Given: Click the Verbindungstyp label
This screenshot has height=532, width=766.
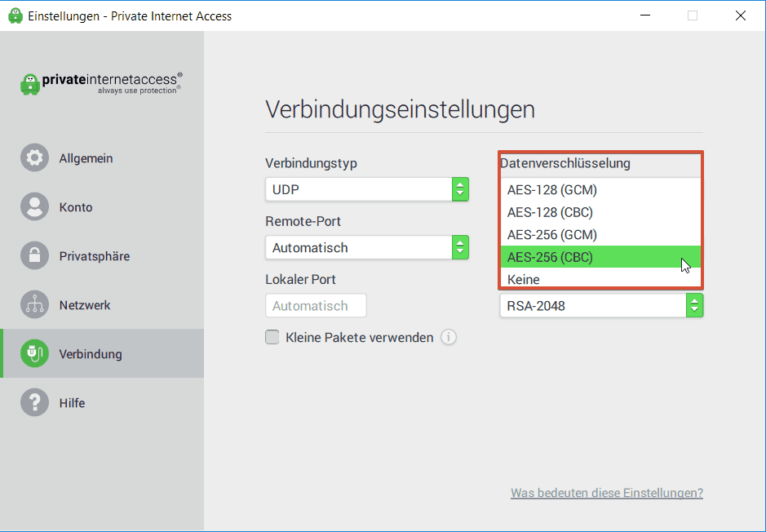Looking at the screenshot, I should point(311,163).
